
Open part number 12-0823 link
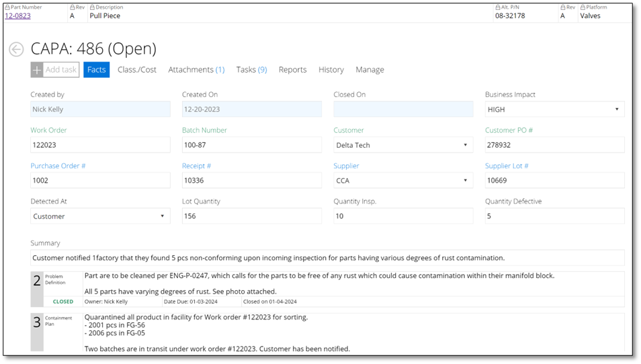point(17,16)
